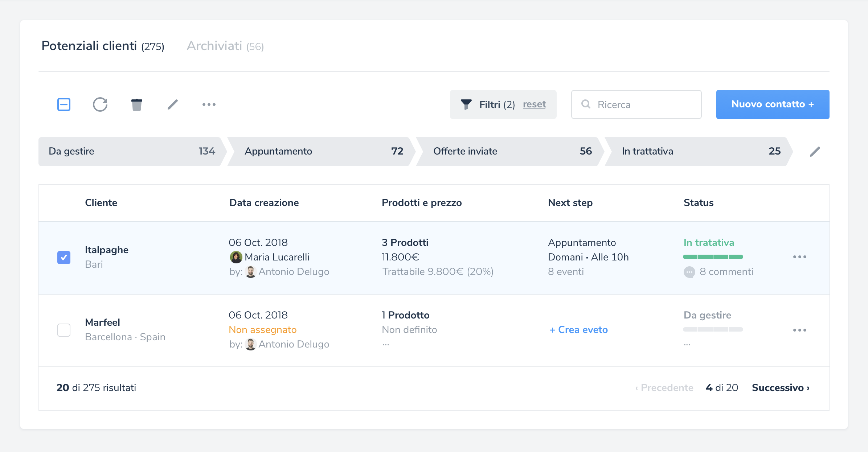
Task: Click the refresh icon in toolbar
Action: (x=100, y=104)
